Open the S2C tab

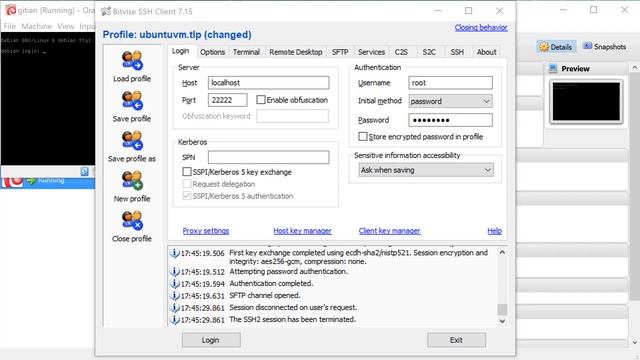tap(429, 52)
